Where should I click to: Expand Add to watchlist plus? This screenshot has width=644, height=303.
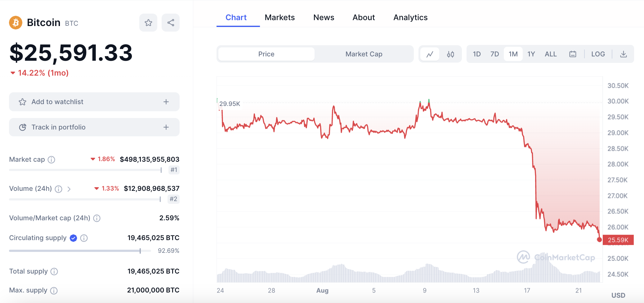166,102
